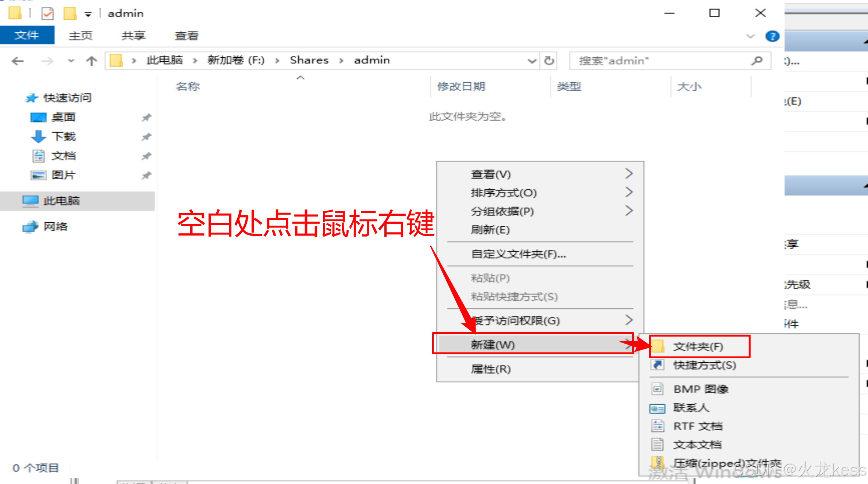This screenshot has width=868, height=484.
Task: Open the Help question mark icon
Action: pos(772,36)
